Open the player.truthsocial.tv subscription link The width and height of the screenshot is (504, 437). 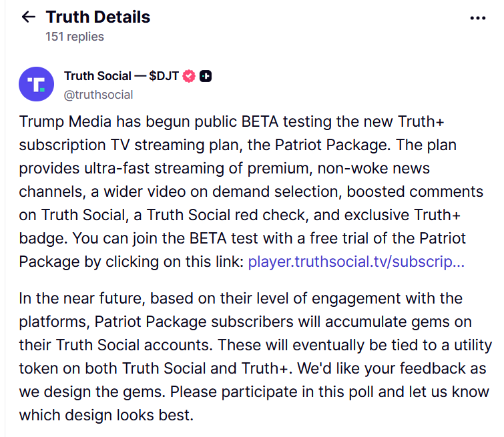(x=356, y=262)
